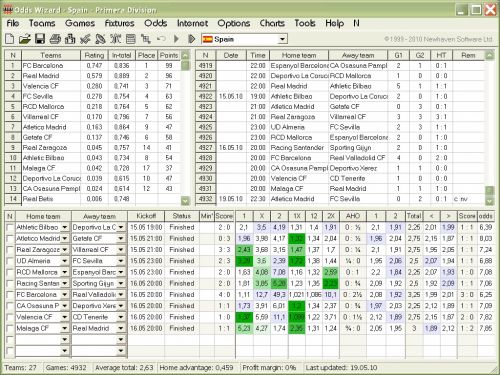This screenshot has height=375, width=500.
Task: Tick the checkbox for Real Zaragoza match row
Action: [x=10, y=250]
